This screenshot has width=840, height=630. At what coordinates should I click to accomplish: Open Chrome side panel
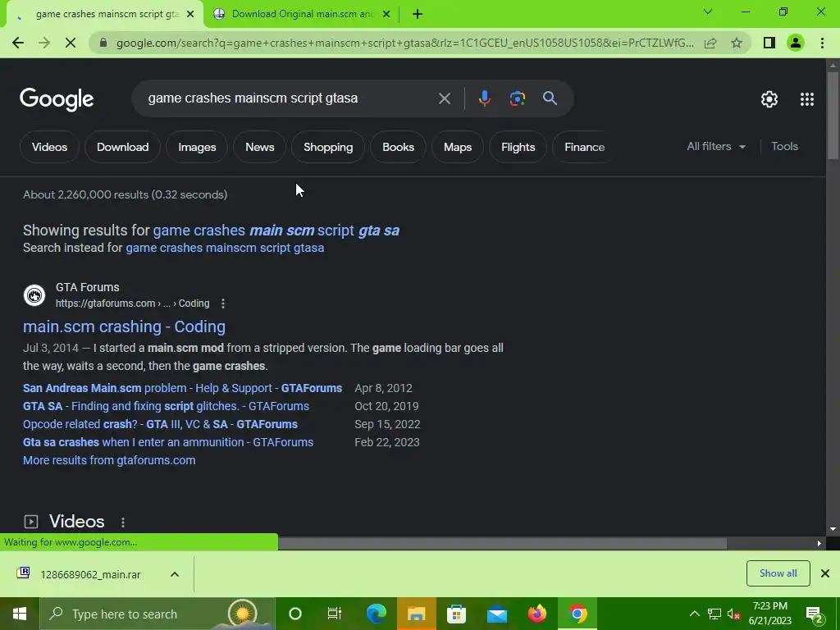pyautogui.click(x=769, y=43)
